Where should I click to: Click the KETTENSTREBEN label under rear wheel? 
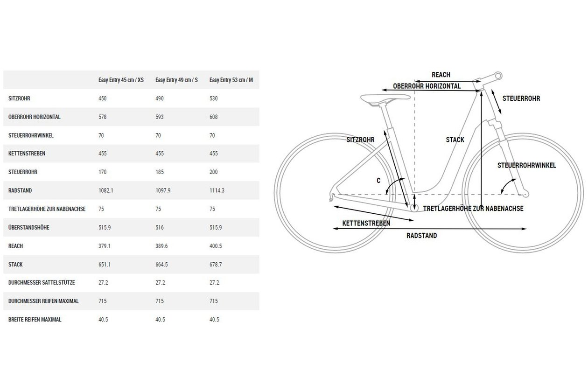point(366,223)
